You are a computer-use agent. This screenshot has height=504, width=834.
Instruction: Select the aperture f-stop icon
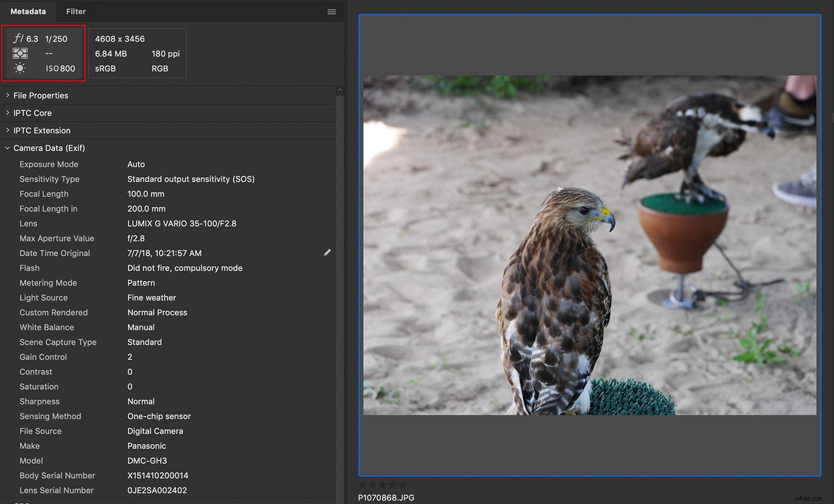(x=20, y=38)
